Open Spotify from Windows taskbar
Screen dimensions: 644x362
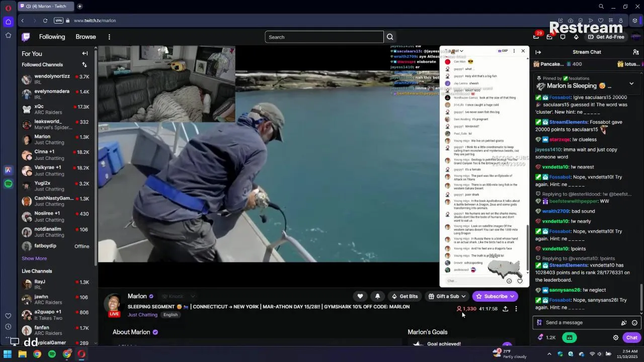pos(52,354)
